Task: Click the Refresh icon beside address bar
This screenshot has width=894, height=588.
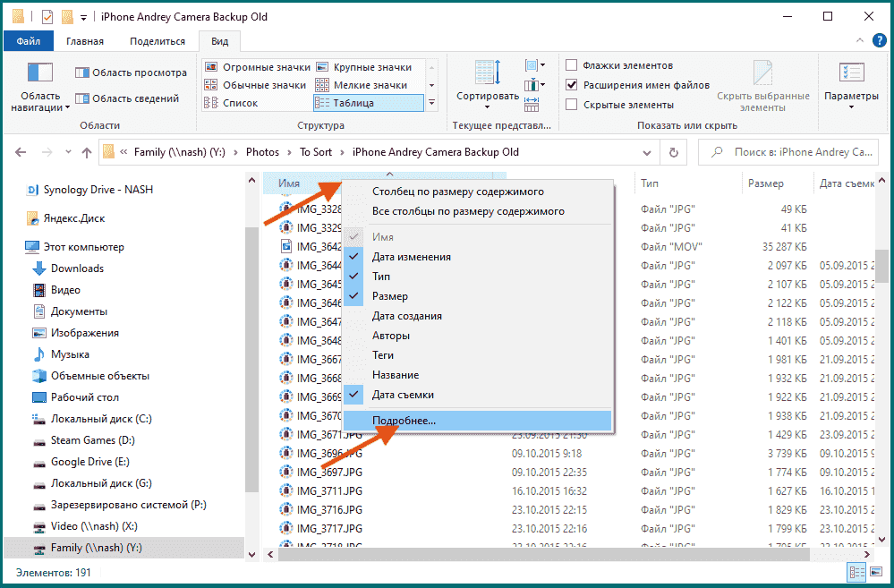Action: tap(672, 152)
